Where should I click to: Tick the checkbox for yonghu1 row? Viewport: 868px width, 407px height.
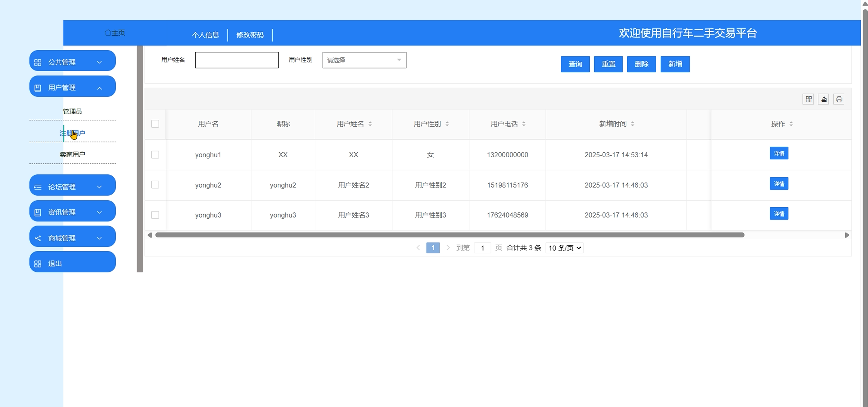[155, 154]
